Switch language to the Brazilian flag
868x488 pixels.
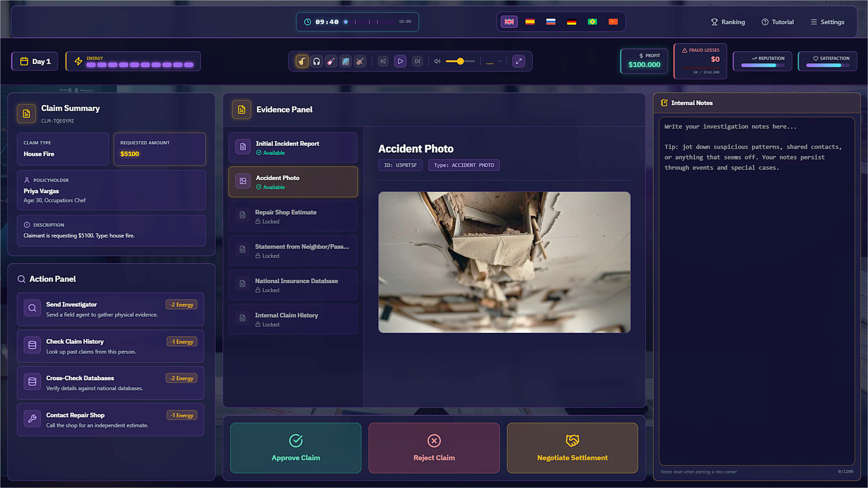[592, 22]
